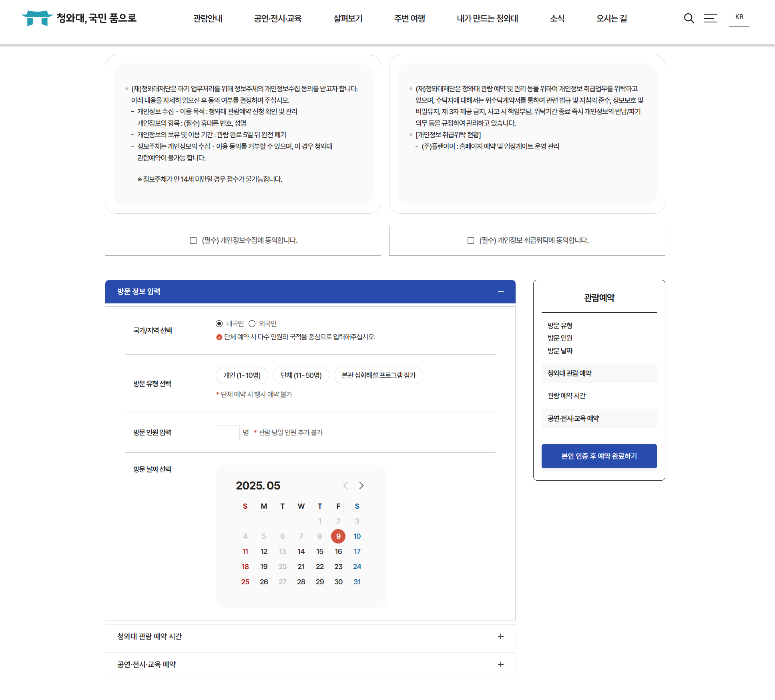Open the KR language selector

pyautogui.click(x=739, y=17)
